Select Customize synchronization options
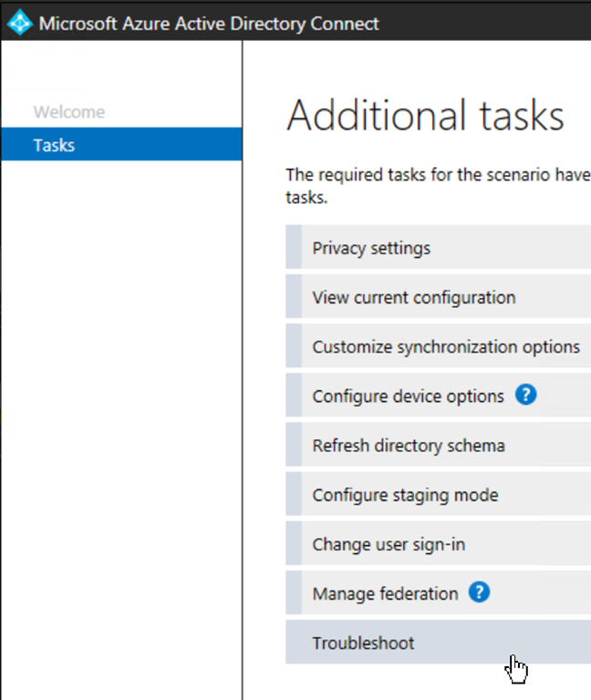The width and height of the screenshot is (591, 700). tap(438, 346)
